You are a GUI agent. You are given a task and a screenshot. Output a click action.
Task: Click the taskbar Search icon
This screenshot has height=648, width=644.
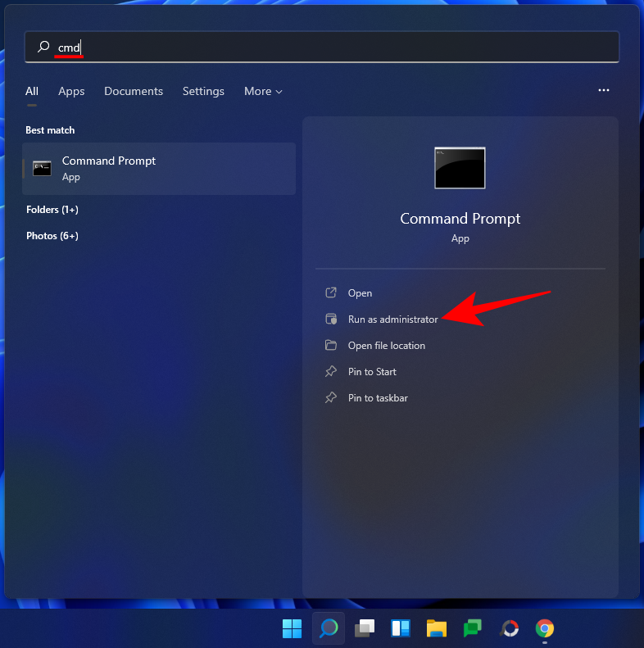pyautogui.click(x=329, y=628)
